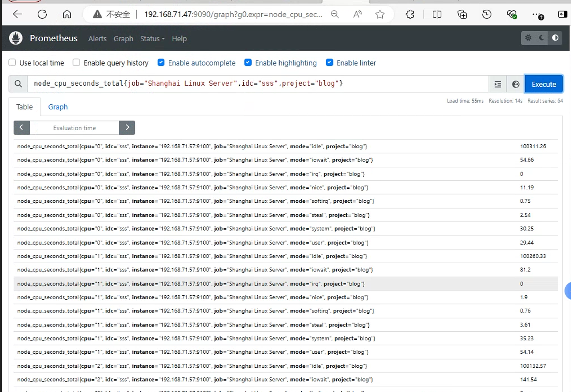Image resolution: width=571 pixels, height=392 pixels.
Task: Step evaluation time forward with right chevron
Action: (x=127, y=128)
